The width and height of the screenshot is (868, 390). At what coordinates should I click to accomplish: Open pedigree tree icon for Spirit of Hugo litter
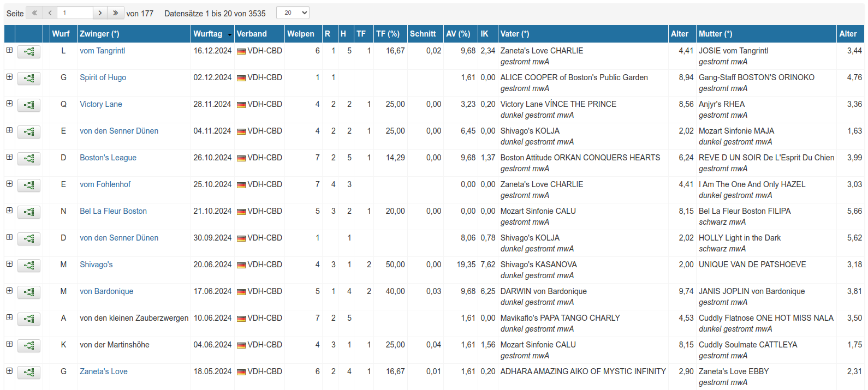click(x=29, y=79)
